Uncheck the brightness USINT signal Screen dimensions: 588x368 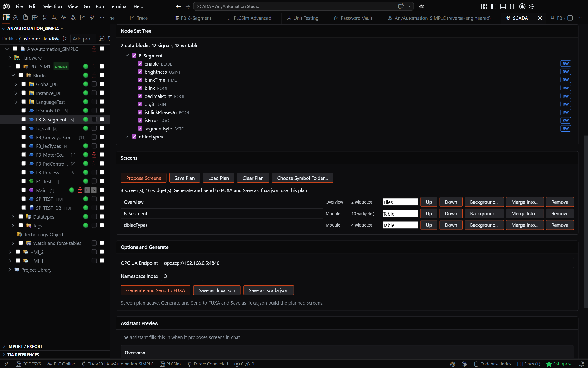pos(140,72)
